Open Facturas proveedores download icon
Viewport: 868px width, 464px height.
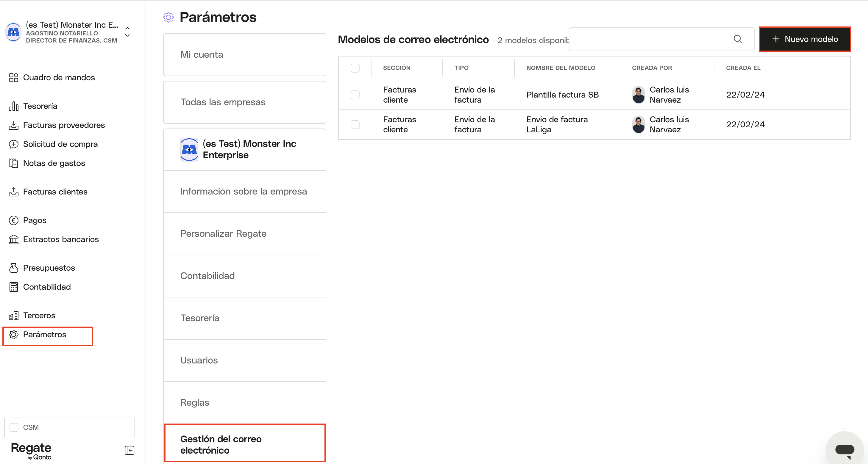click(x=13, y=125)
